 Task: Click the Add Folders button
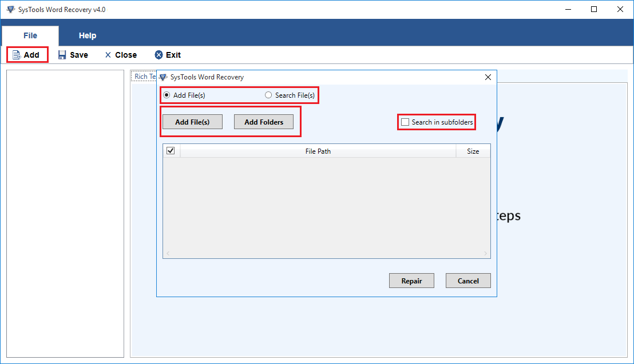pos(264,122)
